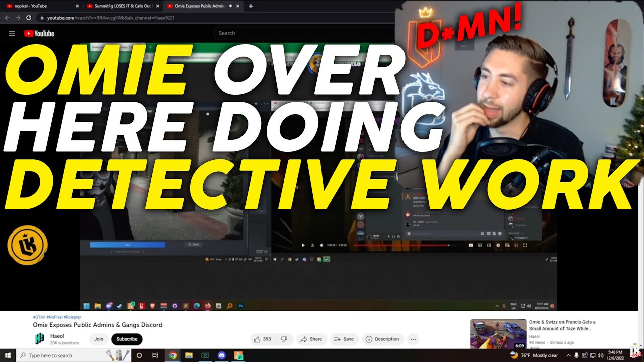Viewport: 644px width, 362px height.
Task: Open more actions ellipsis menu
Action: (413, 339)
